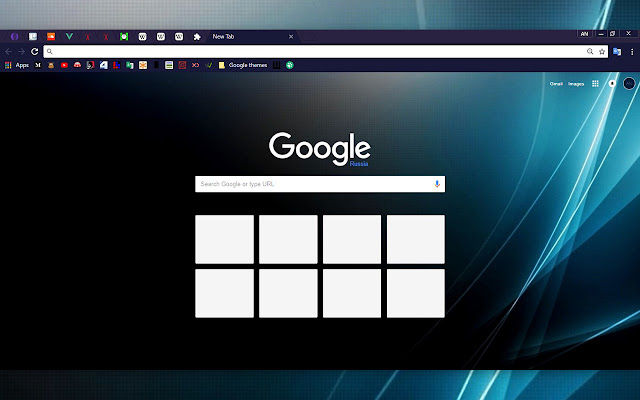Start voice search with the microphone icon
Viewport: 640px width, 400px height.
click(437, 184)
